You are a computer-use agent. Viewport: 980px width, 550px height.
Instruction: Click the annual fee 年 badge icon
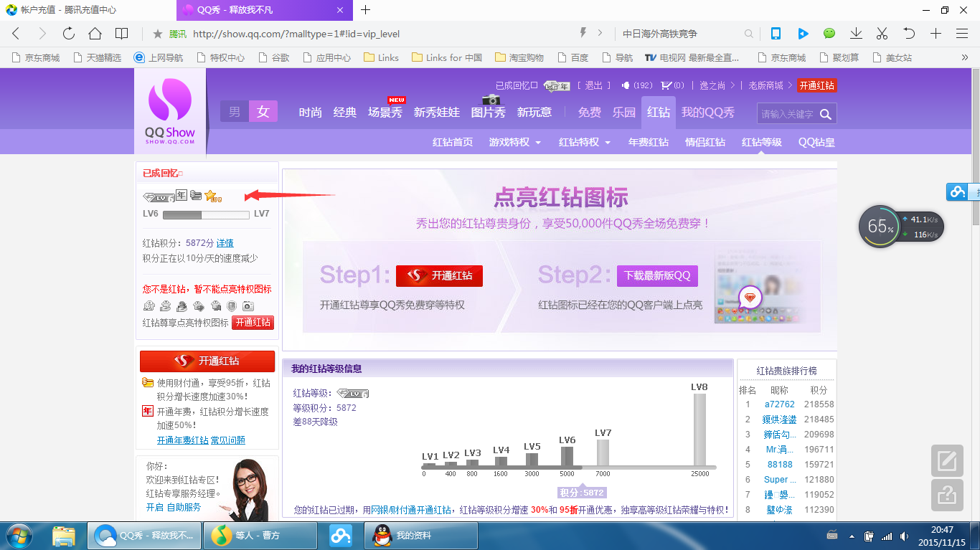click(182, 195)
